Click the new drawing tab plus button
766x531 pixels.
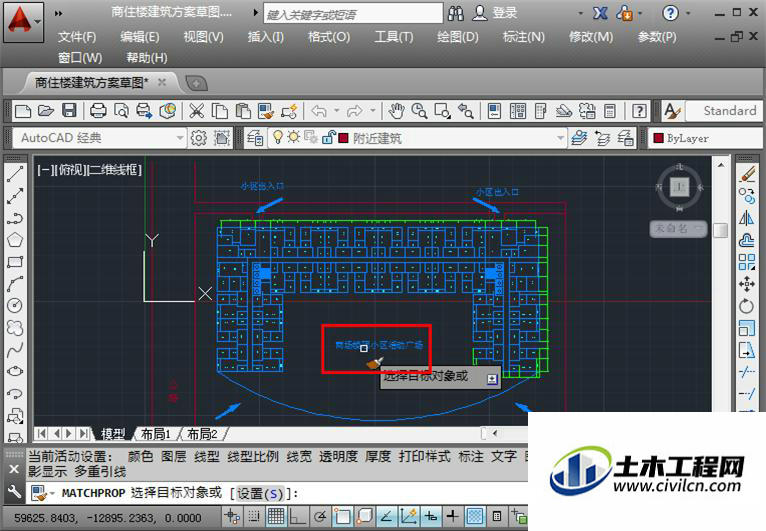pos(196,83)
